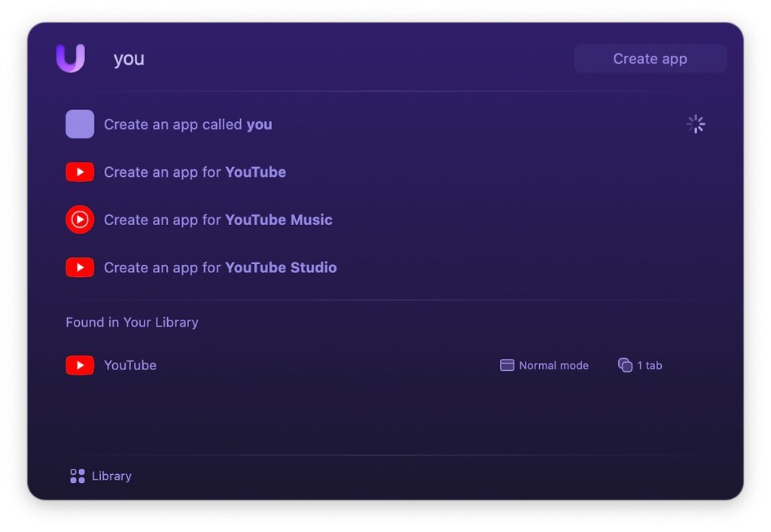Select "Create an app for YouTube Music" text
This screenshot has height=532, width=771.
[x=218, y=220]
